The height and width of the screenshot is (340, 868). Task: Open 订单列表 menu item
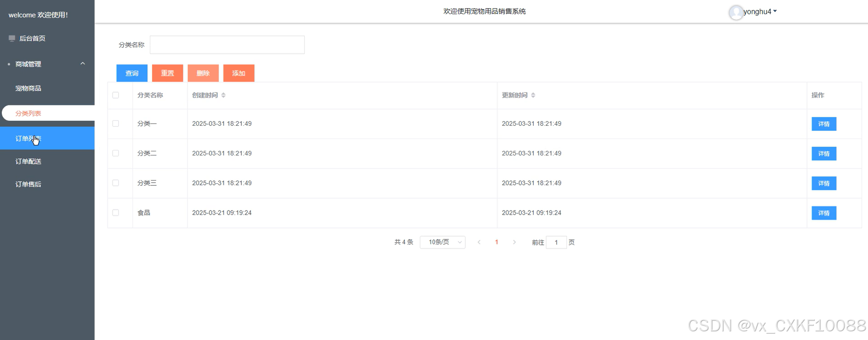pyautogui.click(x=47, y=138)
